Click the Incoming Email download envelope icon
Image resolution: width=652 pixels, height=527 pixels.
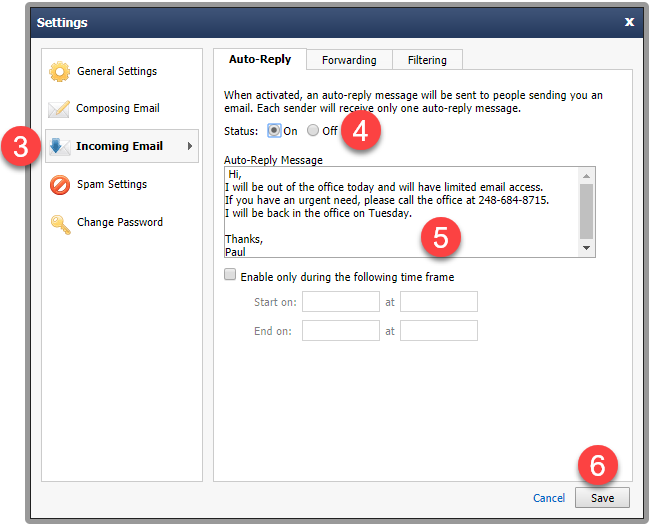pyautogui.click(x=59, y=146)
